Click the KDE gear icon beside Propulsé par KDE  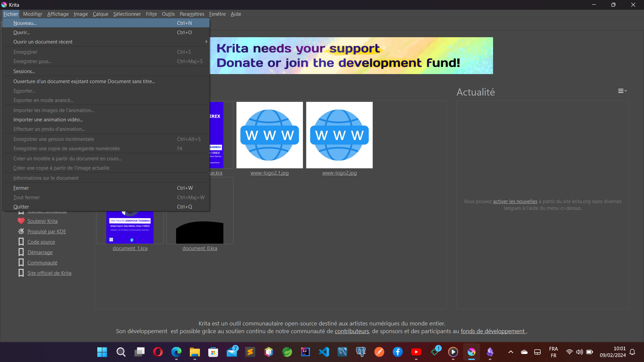21,231
